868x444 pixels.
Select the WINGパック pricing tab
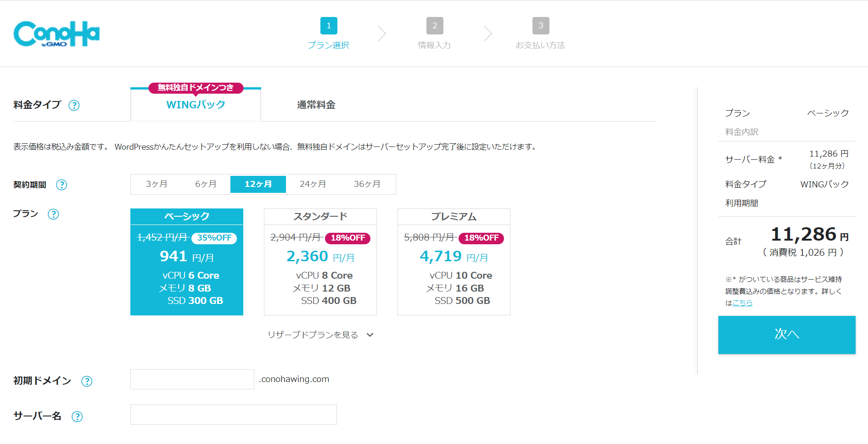196,105
